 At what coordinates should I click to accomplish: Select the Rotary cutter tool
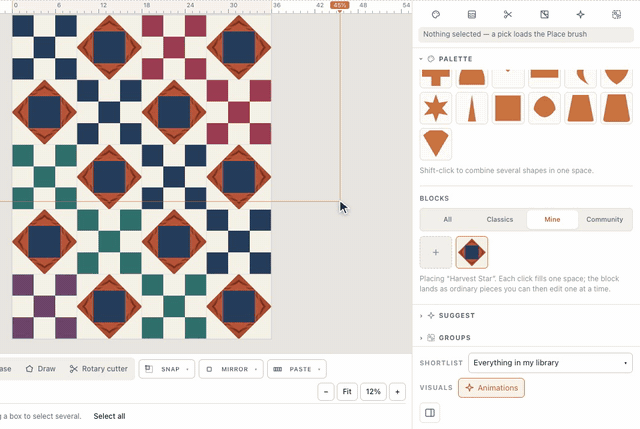[x=98, y=369]
